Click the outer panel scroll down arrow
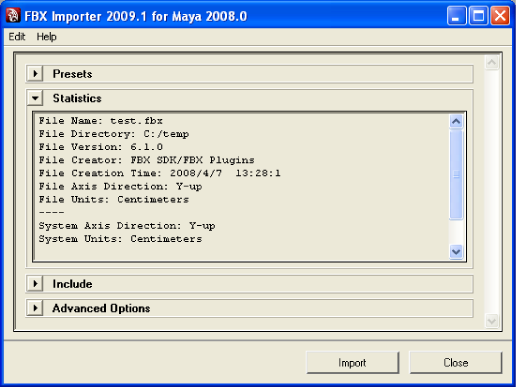Screen dimensions: 516x387 (x=492, y=321)
